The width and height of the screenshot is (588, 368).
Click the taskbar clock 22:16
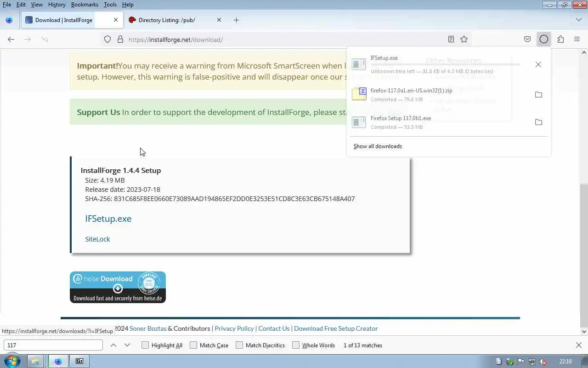point(565,362)
